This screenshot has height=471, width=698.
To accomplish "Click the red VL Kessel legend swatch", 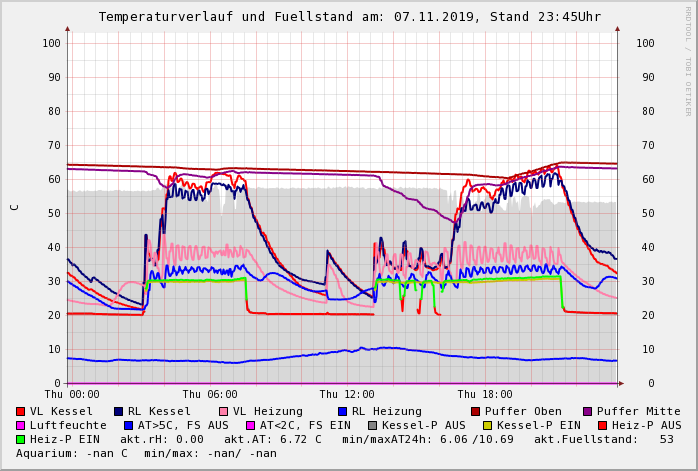I will 21,412.
